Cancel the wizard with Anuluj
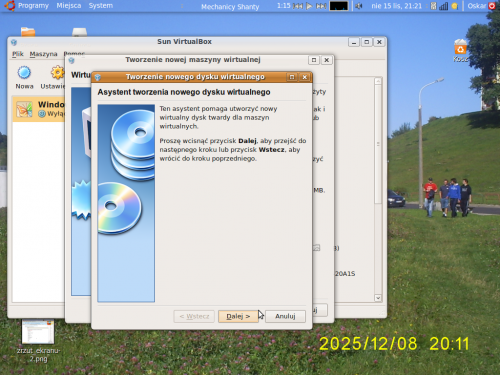 [285, 316]
